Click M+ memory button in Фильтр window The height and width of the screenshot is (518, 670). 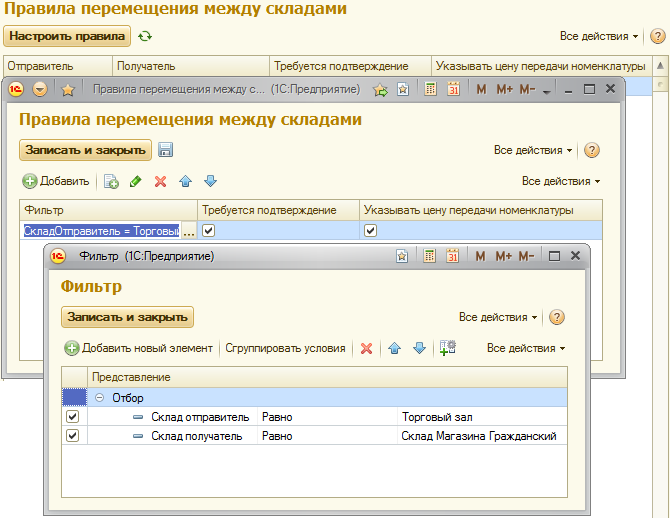coord(503,256)
